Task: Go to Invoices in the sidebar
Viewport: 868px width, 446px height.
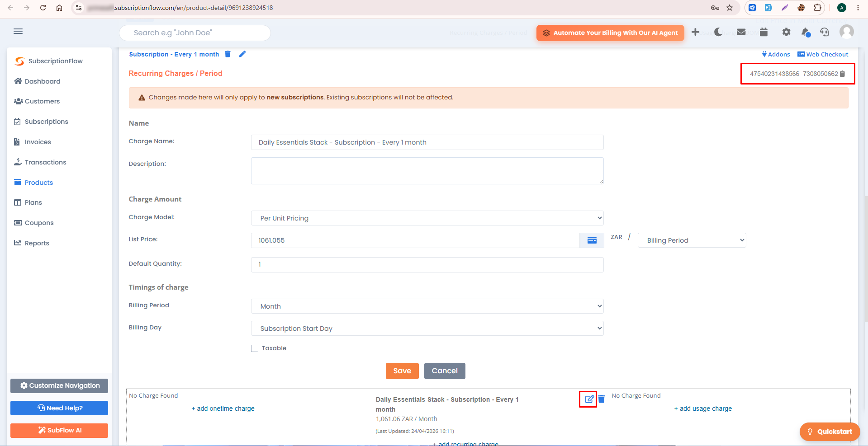Action: point(38,142)
